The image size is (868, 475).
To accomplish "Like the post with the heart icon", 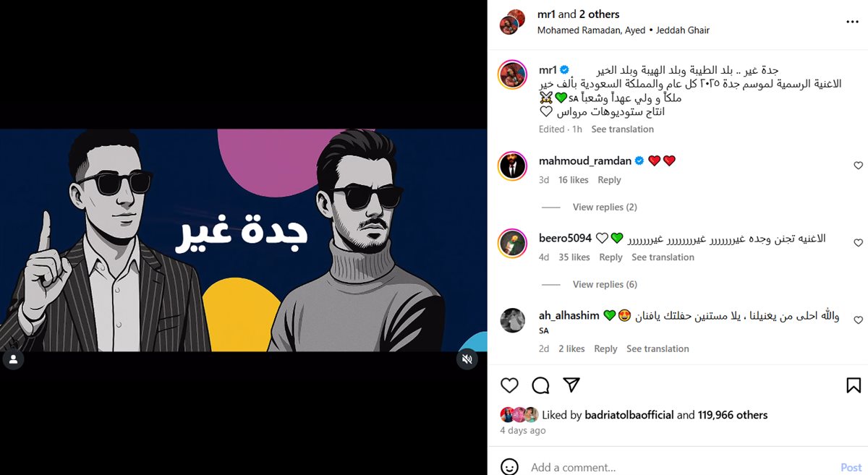I will [x=510, y=385].
